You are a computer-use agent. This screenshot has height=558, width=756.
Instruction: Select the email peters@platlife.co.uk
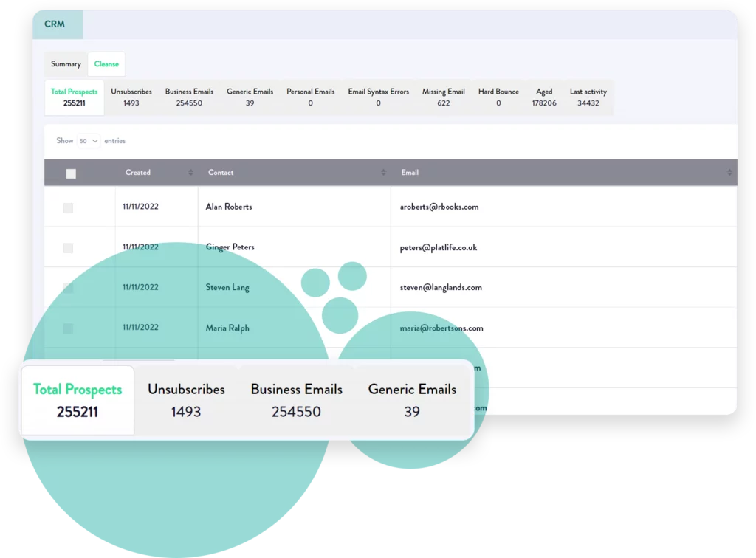(439, 248)
